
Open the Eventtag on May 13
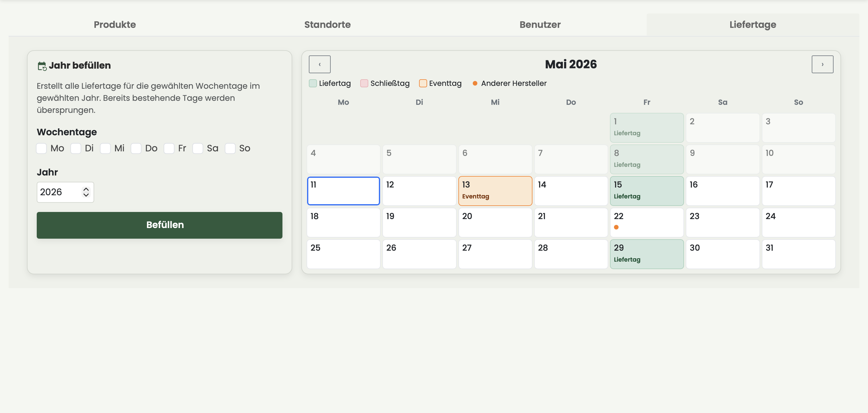495,191
